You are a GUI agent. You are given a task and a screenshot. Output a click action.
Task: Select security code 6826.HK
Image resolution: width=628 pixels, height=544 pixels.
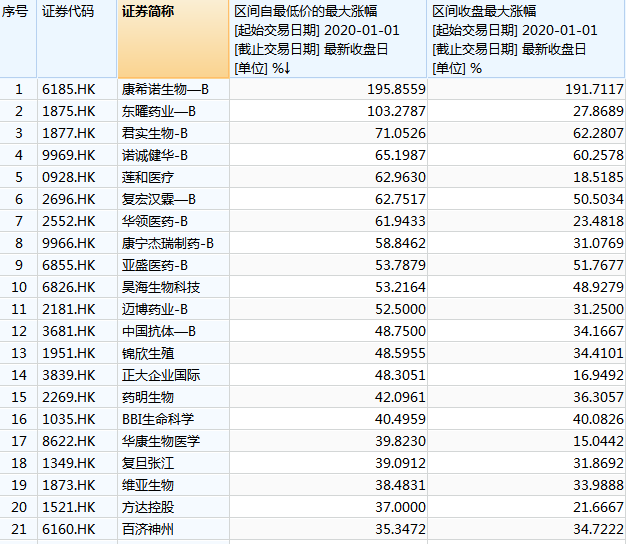click(x=69, y=287)
